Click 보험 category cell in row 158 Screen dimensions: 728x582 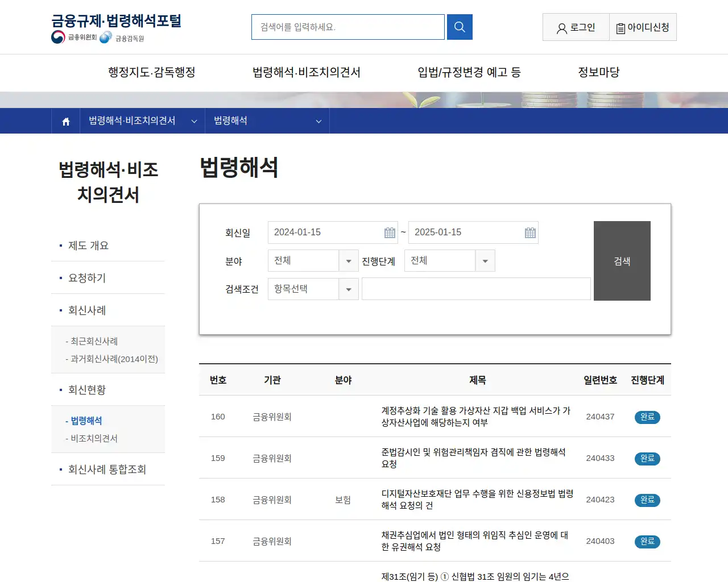point(343,500)
